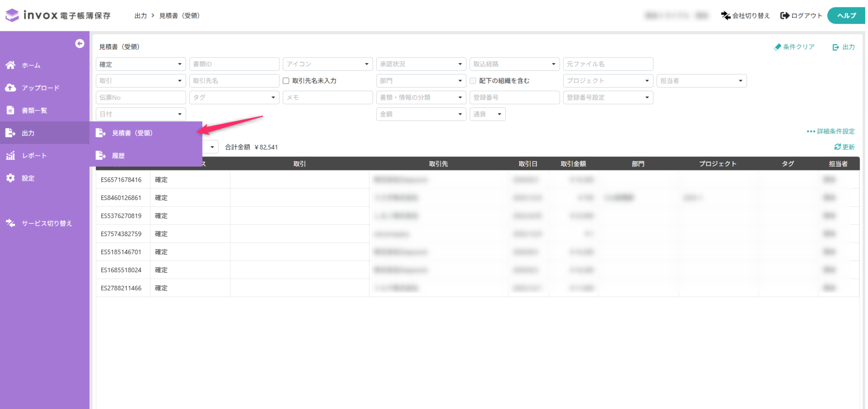
Task: Open Settings gear icon
Action: [x=10, y=178]
